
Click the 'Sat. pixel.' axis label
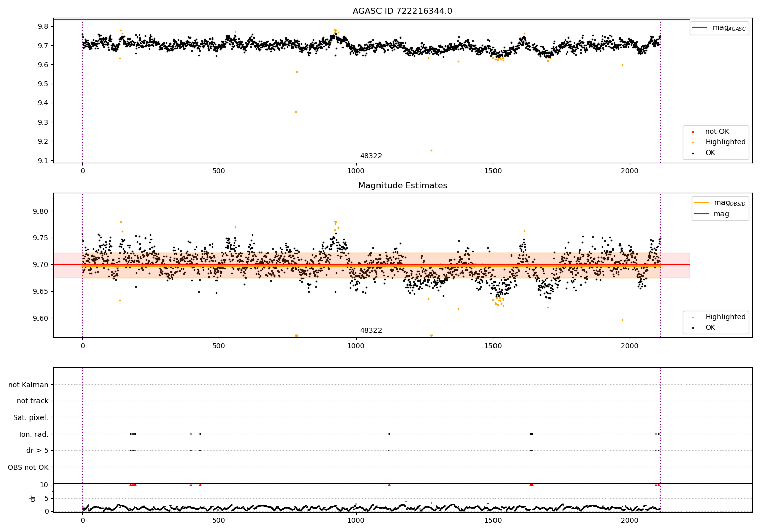click(x=31, y=418)
